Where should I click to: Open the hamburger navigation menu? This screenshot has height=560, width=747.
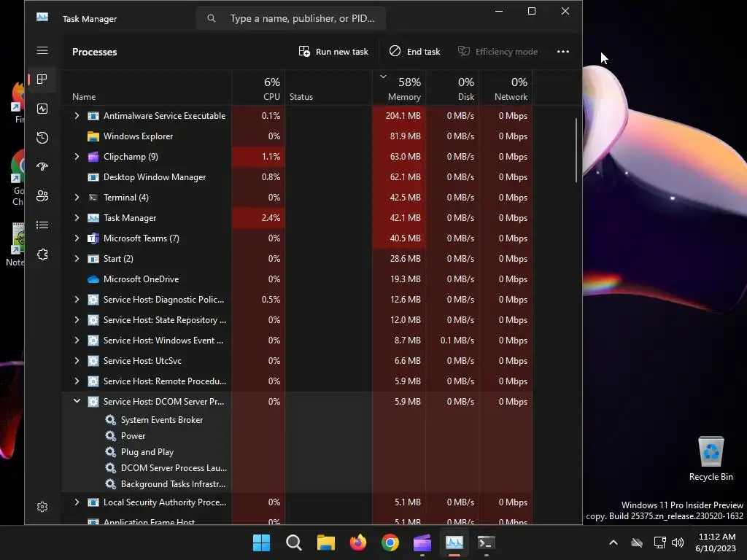point(42,50)
